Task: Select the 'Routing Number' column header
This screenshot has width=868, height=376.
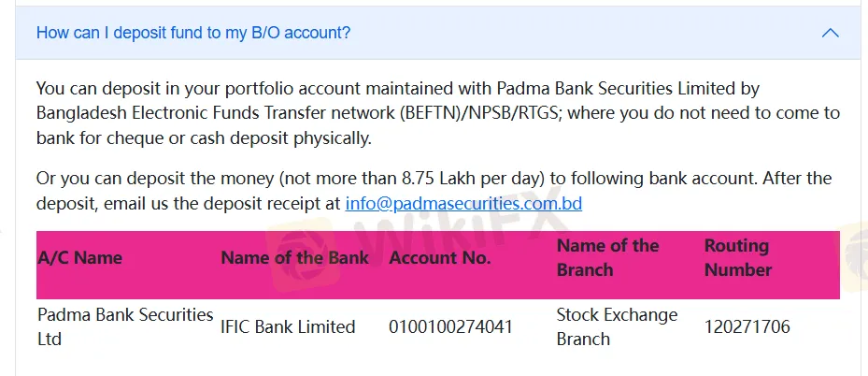Action: click(x=738, y=258)
